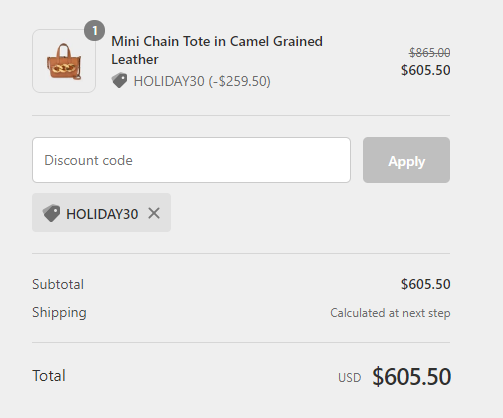Click the large Total amount $605.50
This screenshot has height=418, width=503.
(x=411, y=377)
